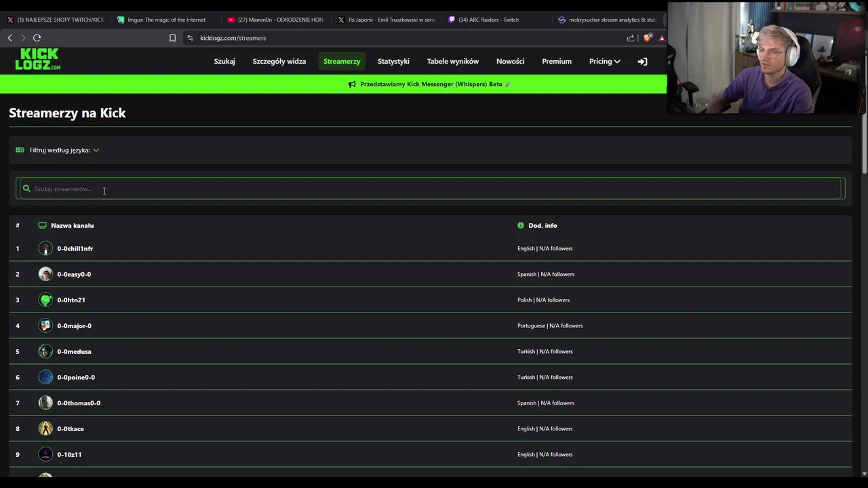Open channel 0-0easy0-0
Screen dimensions: 868x488
click(74, 274)
